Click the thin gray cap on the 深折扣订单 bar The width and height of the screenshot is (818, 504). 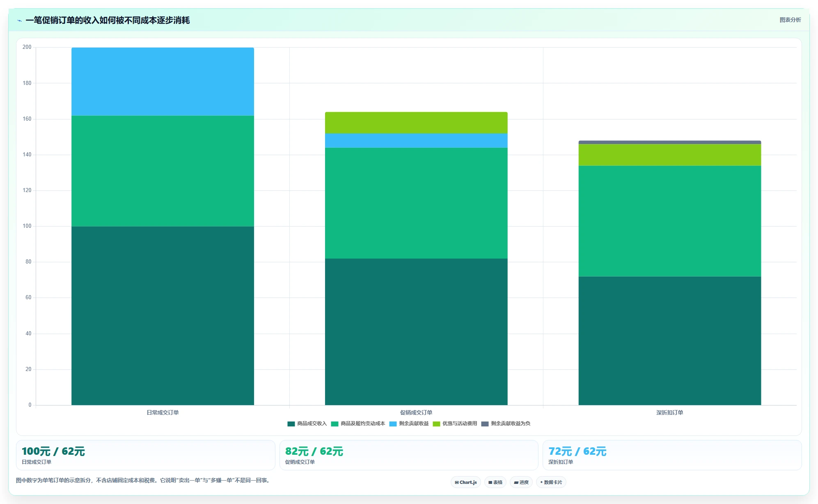tap(670, 142)
